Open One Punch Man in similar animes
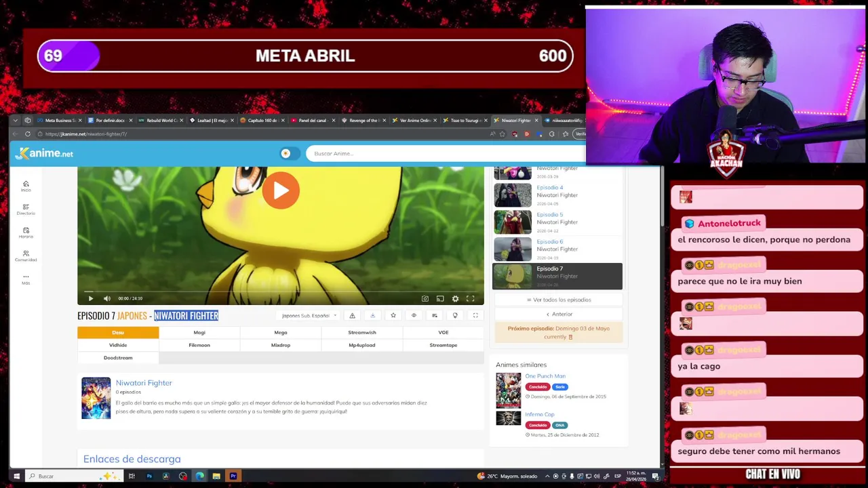This screenshot has height=488, width=868. point(545,376)
